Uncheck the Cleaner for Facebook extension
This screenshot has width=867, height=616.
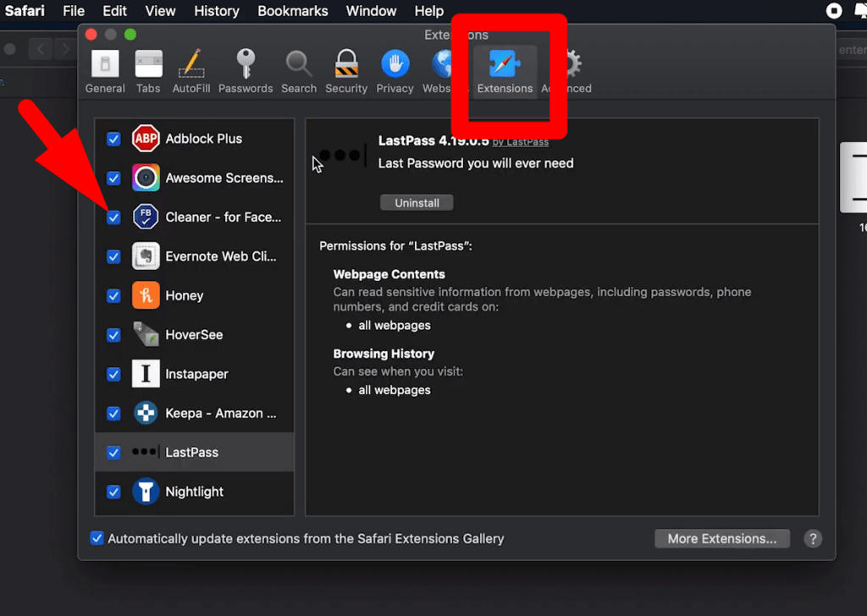(113, 217)
